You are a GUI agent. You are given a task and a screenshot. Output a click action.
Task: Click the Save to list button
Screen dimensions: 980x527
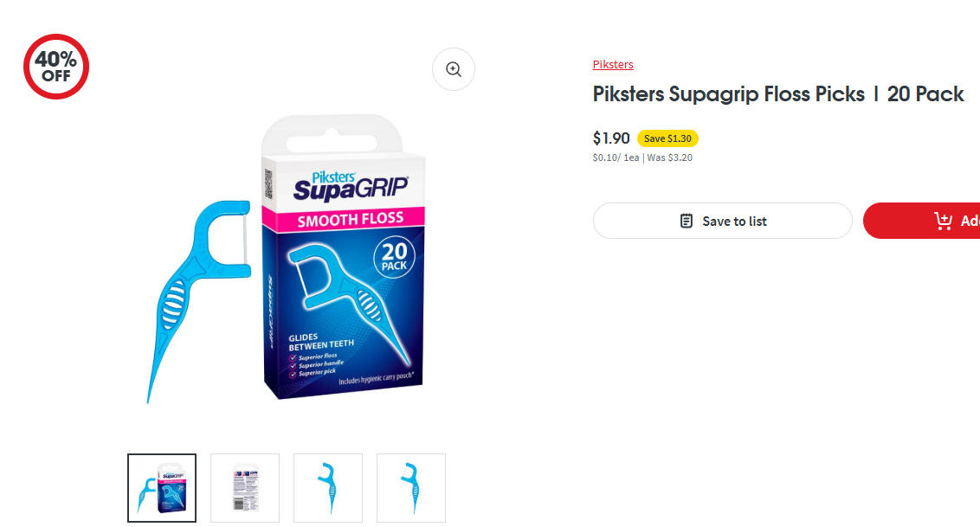click(723, 221)
